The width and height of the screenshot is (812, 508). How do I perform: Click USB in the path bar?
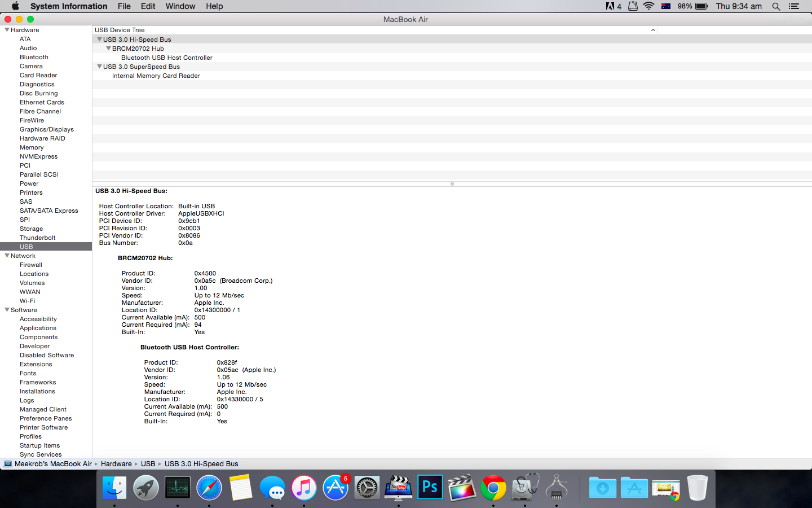click(x=148, y=464)
